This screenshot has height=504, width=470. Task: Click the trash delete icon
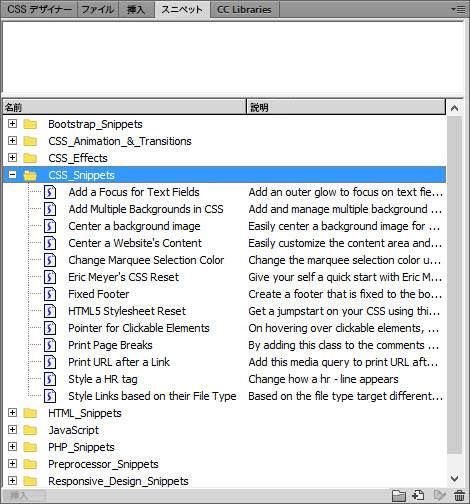pos(459,496)
